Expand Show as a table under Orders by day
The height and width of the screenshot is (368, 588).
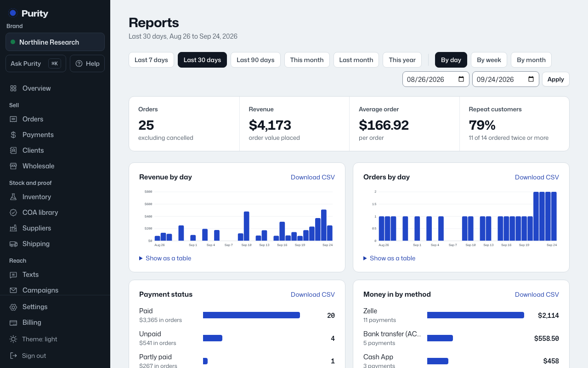point(389,258)
